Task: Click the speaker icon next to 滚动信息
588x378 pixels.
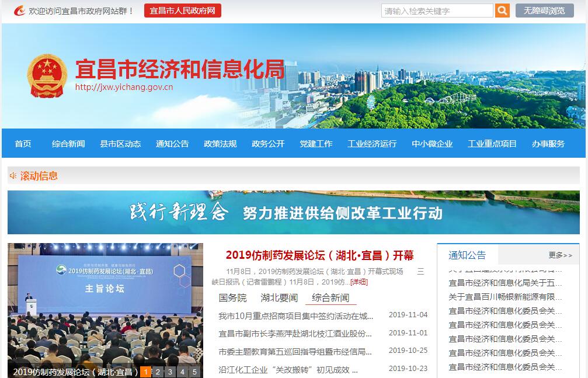Action: 13,176
